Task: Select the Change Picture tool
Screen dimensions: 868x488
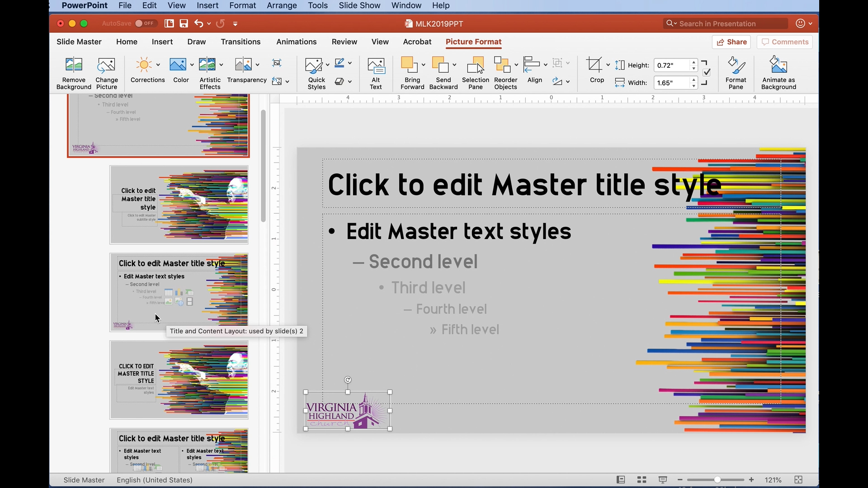Action: (x=106, y=71)
